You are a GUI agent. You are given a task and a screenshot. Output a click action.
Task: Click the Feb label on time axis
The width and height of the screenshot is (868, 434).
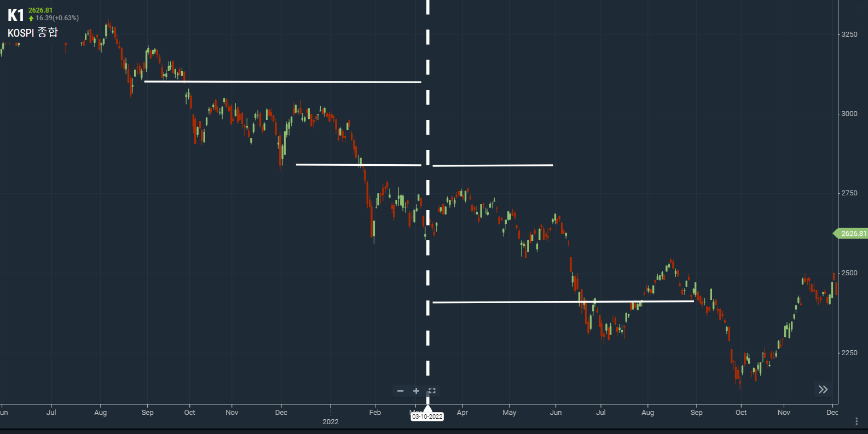click(375, 413)
